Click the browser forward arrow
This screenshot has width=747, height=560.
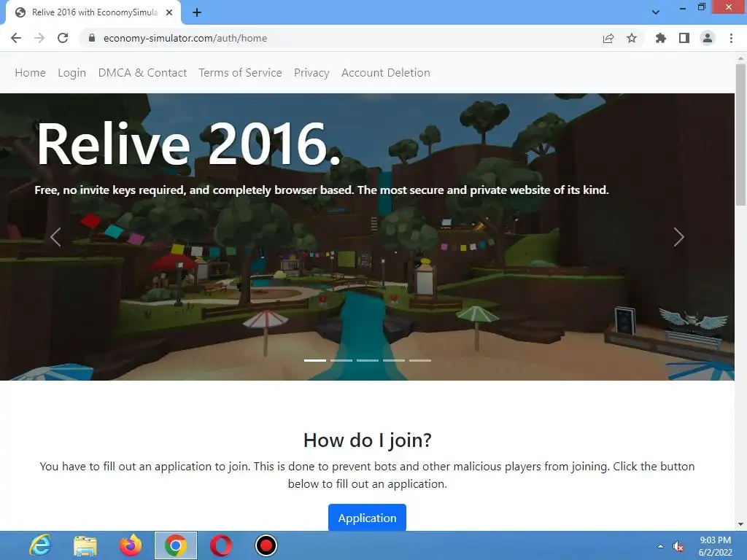39,38
